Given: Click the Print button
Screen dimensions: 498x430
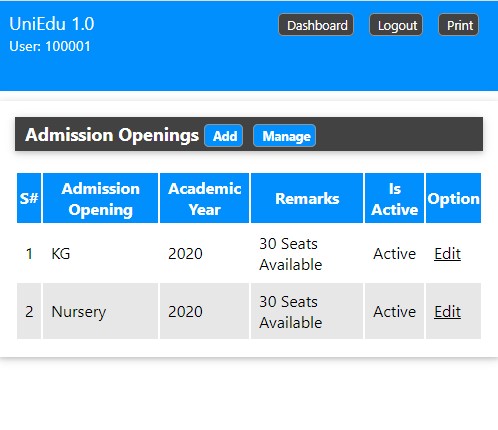Looking at the screenshot, I should (x=458, y=25).
